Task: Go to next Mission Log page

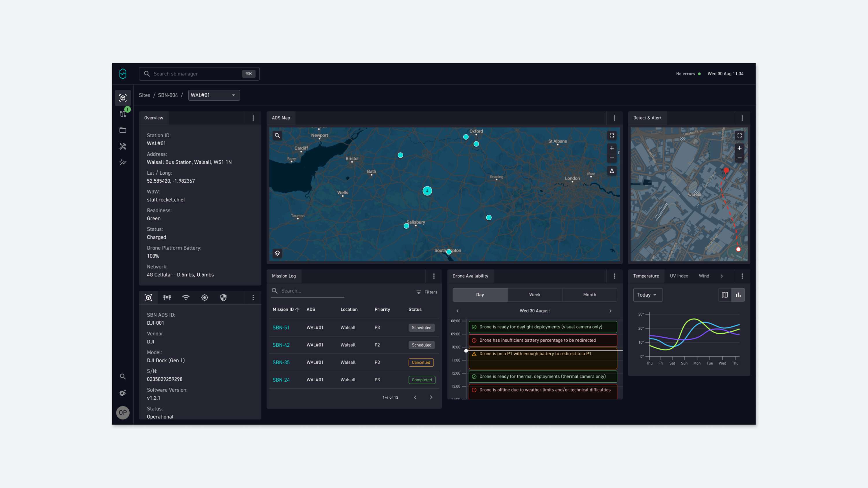Action: click(x=431, y=398)
